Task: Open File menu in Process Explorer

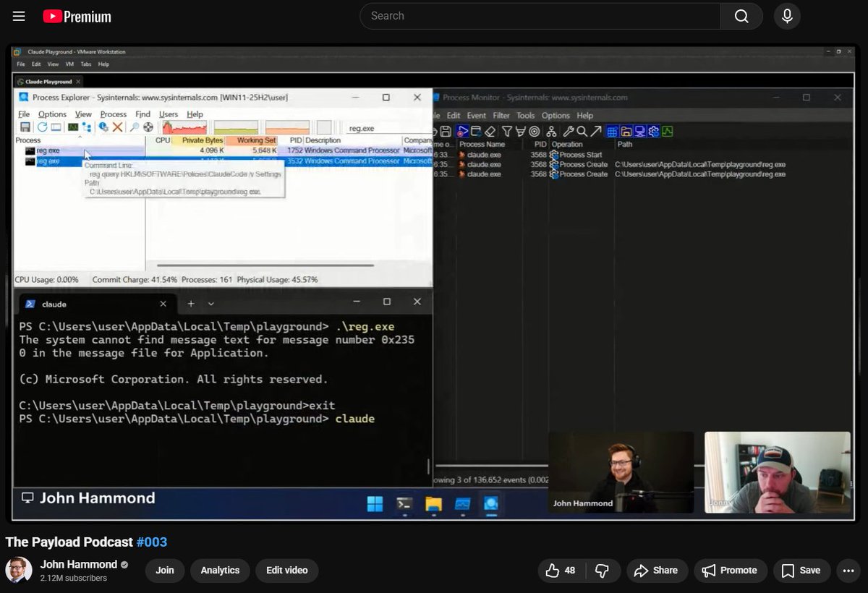Action: coord(24,114)
